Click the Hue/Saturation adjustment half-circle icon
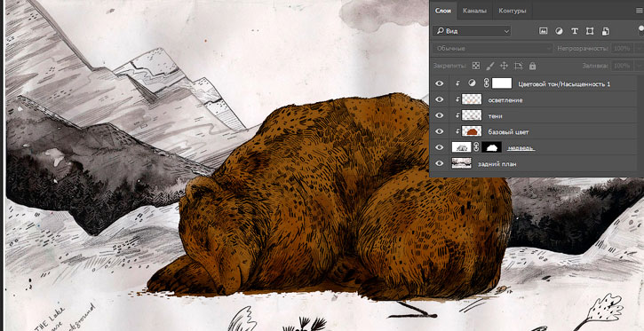This screenshot has height=331, width=644. pyautogui.click(x=472, y=83)
